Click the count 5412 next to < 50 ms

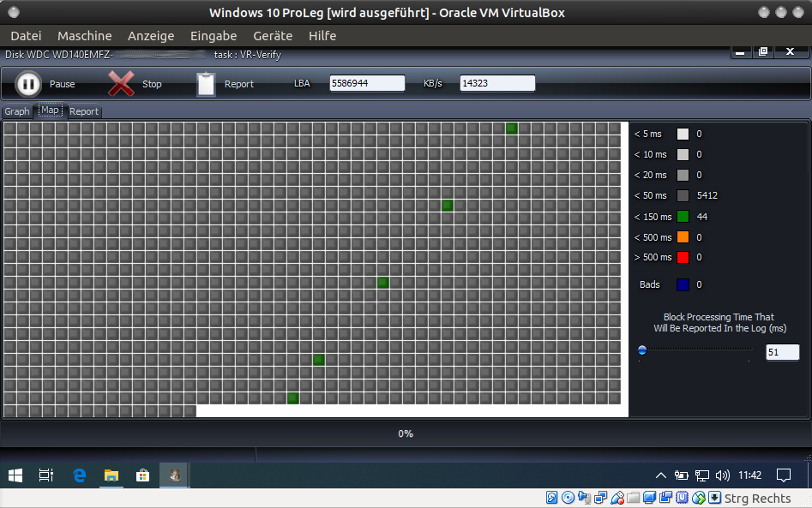(x=707, y=195)
